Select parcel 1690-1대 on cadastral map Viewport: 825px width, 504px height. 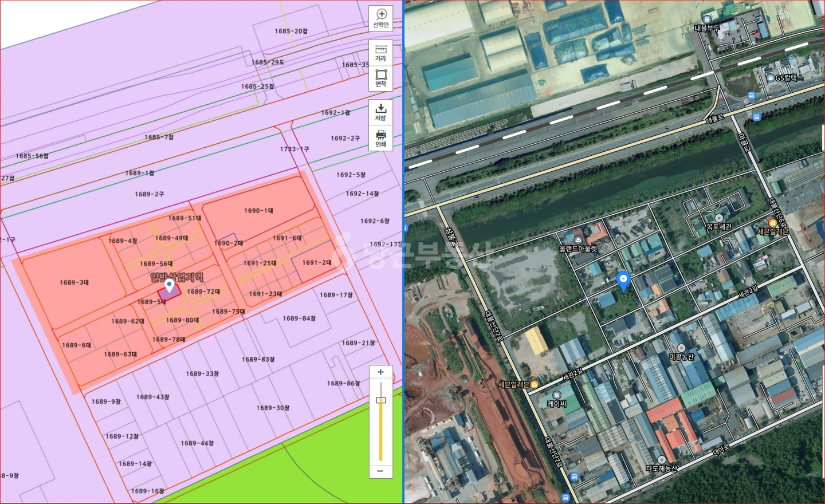coord(258,211)
